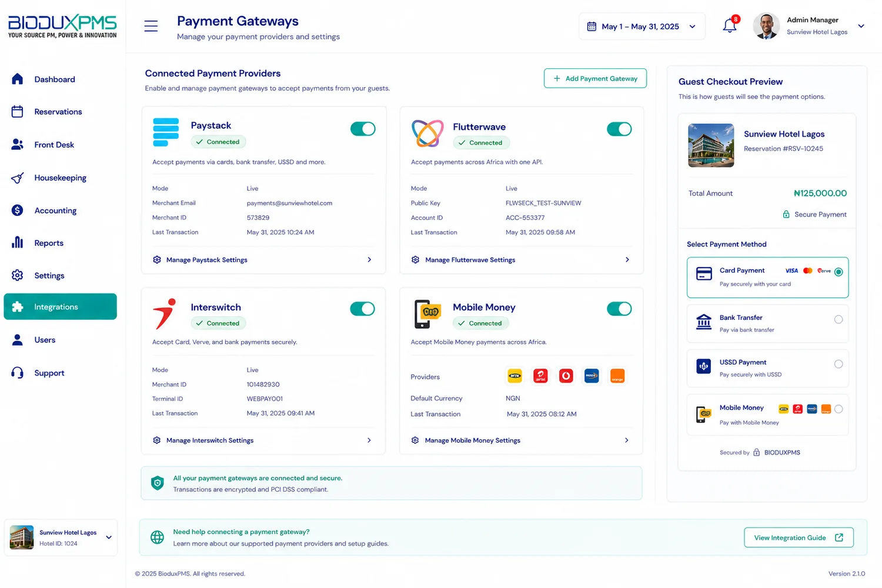Open Support in sidebar
The image size is (882, 588).
click(x=60, y=373)
